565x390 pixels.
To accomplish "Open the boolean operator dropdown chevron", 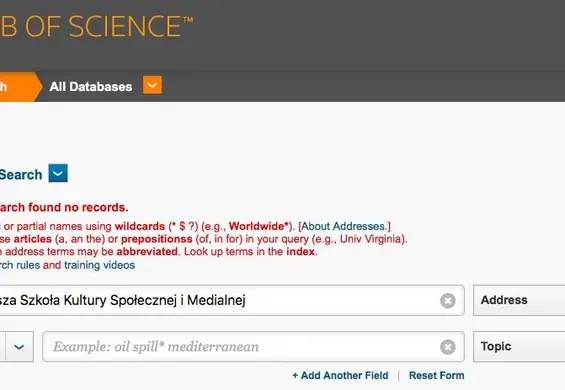I will click(x=17, y=347).
